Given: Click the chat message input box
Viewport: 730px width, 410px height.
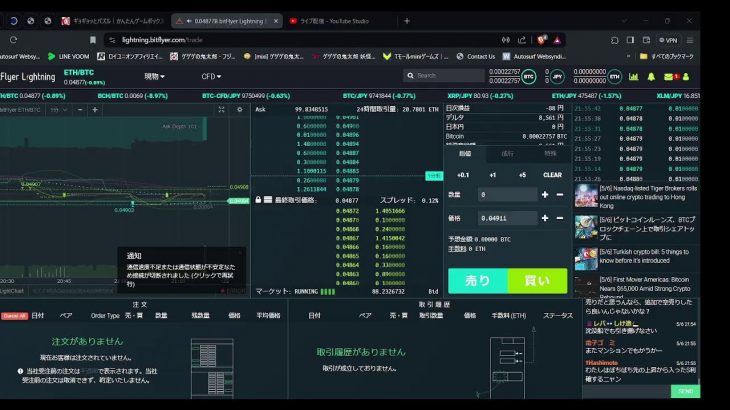Looking at the screenshot, I should [x=627, y=391].
